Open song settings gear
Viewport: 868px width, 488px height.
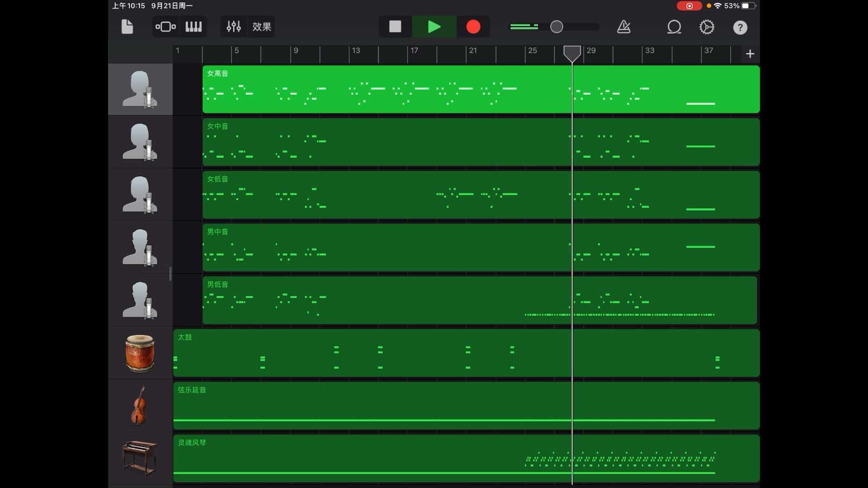click(707, 27)
